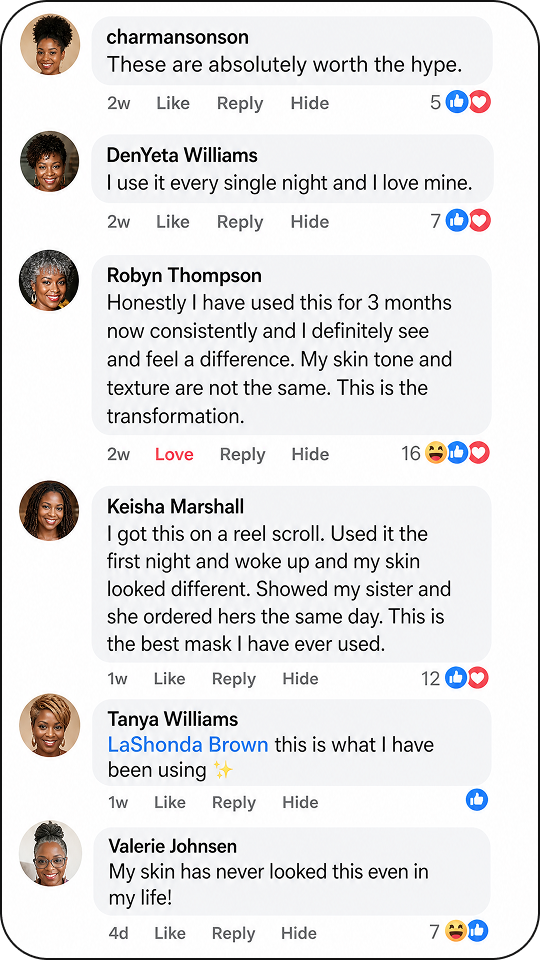
Task: Open charmansonson's profile picture
Action: click(50, 44)
